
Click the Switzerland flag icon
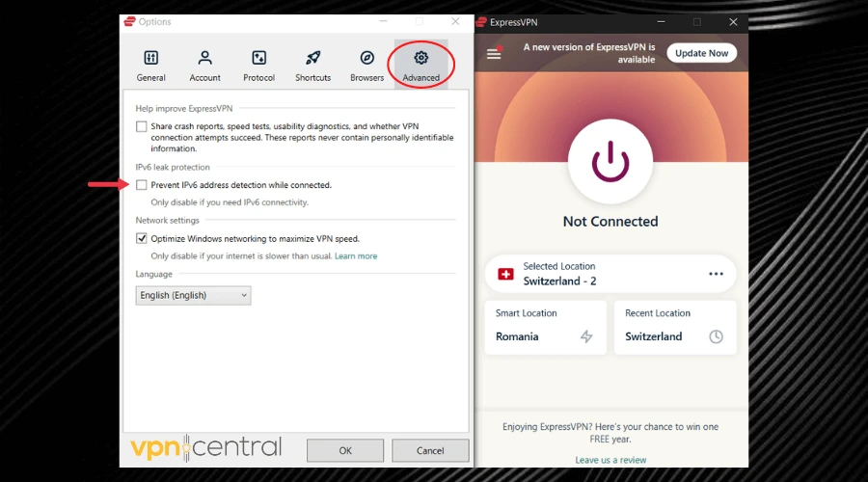(x=505, y=274)
